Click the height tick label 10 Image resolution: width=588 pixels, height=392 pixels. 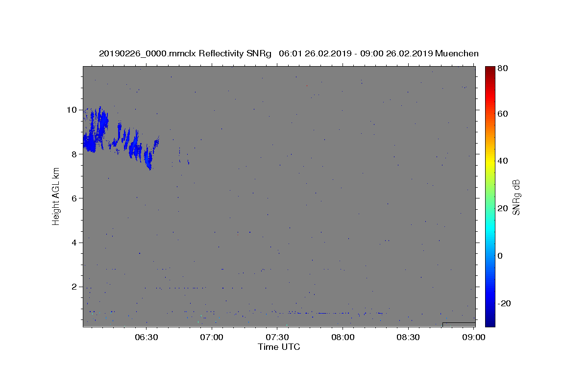[x=73, y=110]
